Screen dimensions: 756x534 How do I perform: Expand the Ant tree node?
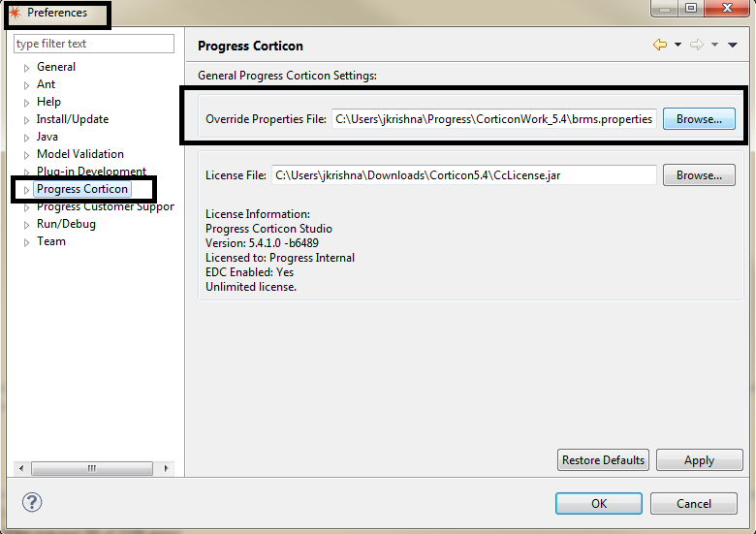[26, 85]
